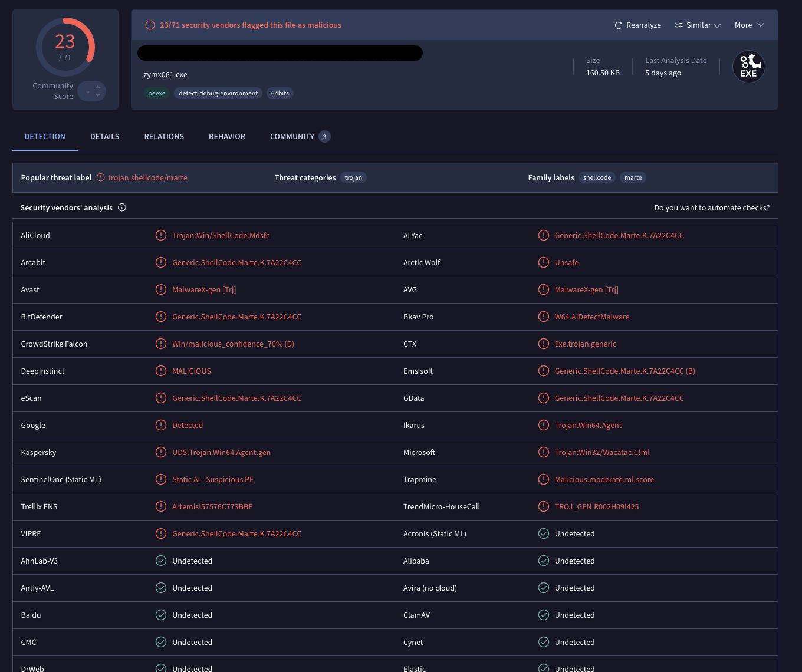Click Trojan:Win32/Wacatac.C!ml result
Screen dimensions: 802x672
(x=602, y=452)
